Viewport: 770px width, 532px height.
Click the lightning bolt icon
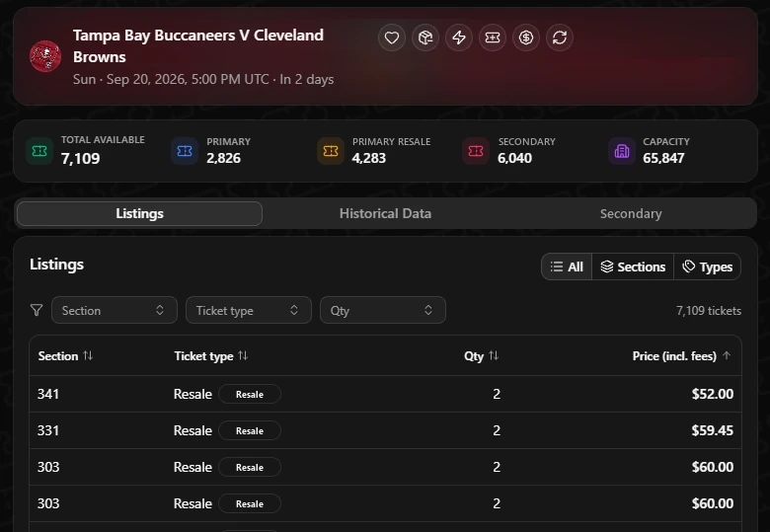(459, 38)
